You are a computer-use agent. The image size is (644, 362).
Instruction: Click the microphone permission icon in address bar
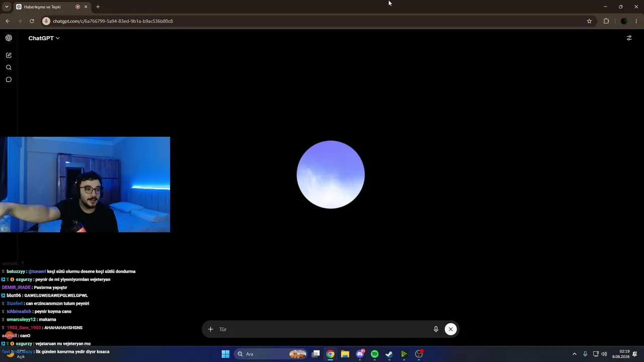click(x=46, y=21)
